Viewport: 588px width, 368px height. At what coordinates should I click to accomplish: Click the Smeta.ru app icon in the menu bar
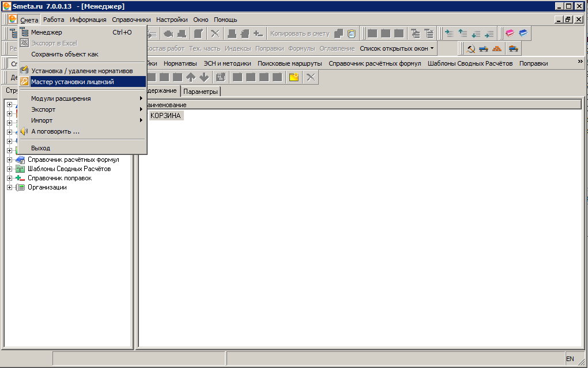[x=12, y=19]
